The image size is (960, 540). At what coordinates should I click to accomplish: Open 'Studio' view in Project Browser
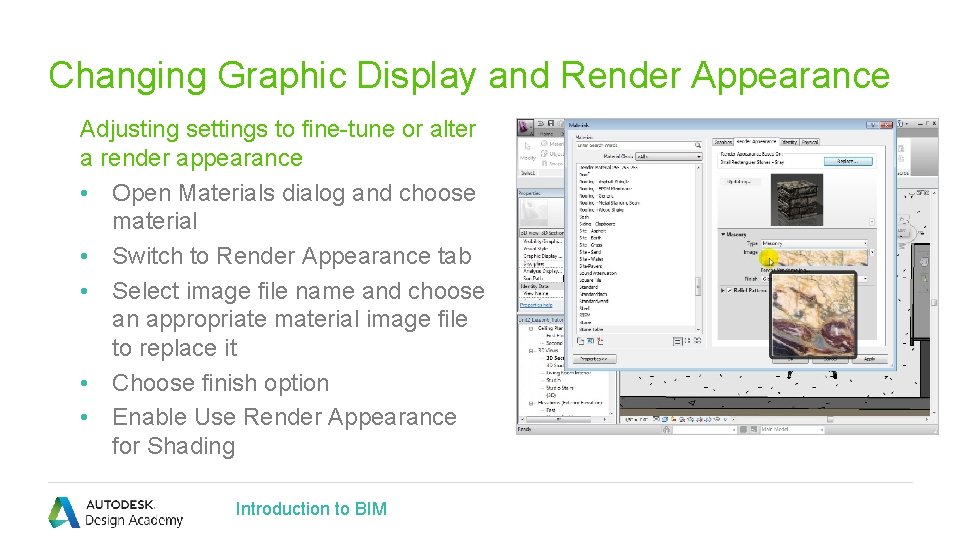[x=553, y=380]
